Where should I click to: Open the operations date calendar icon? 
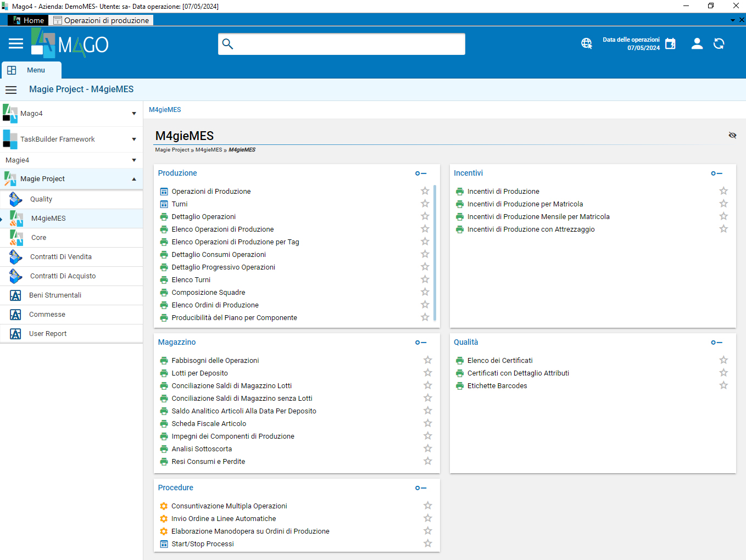pyautogui.click(x=670, y=43)
